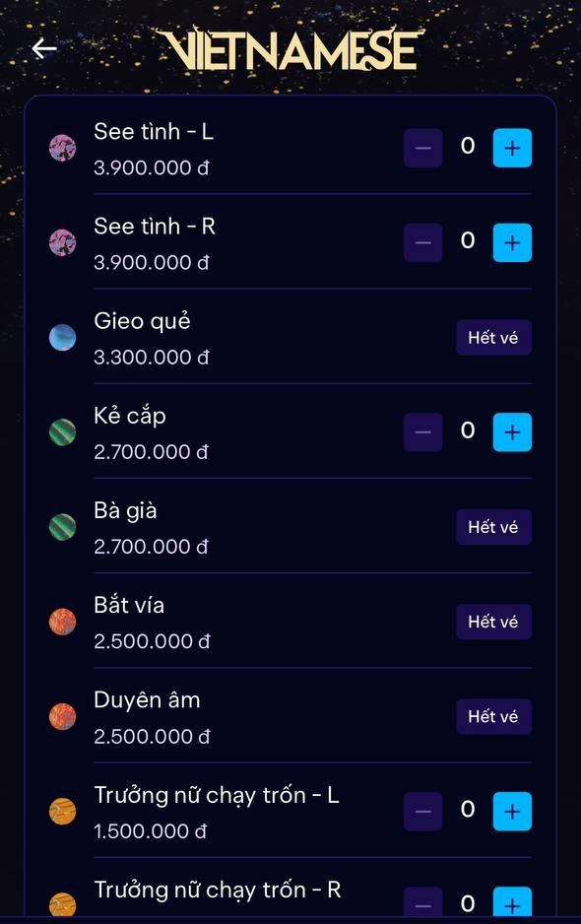Go back using the arrow icon
Viewport: 581px width, 924px height.
click(44, 48)
